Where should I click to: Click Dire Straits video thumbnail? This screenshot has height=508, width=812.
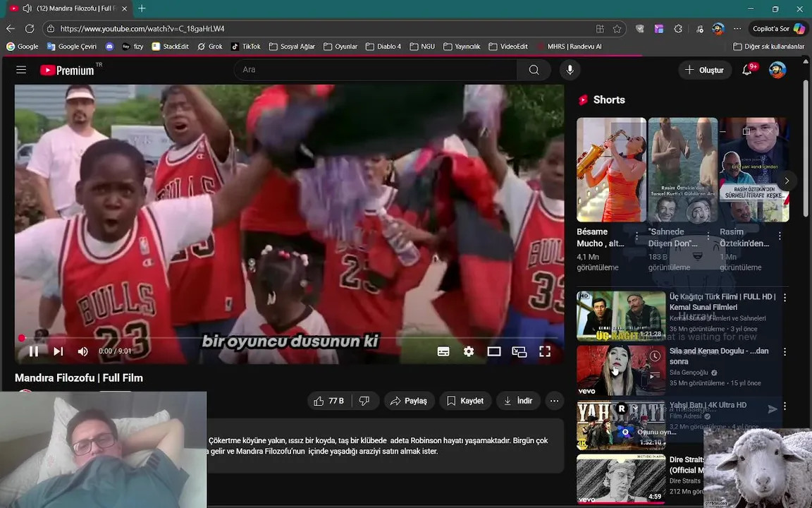coord(621,479)
